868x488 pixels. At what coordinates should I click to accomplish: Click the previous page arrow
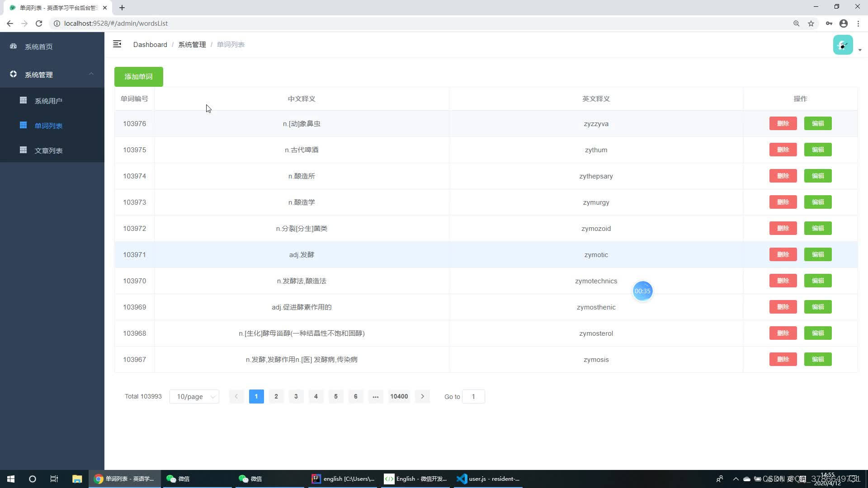click(x=236, y=396)
